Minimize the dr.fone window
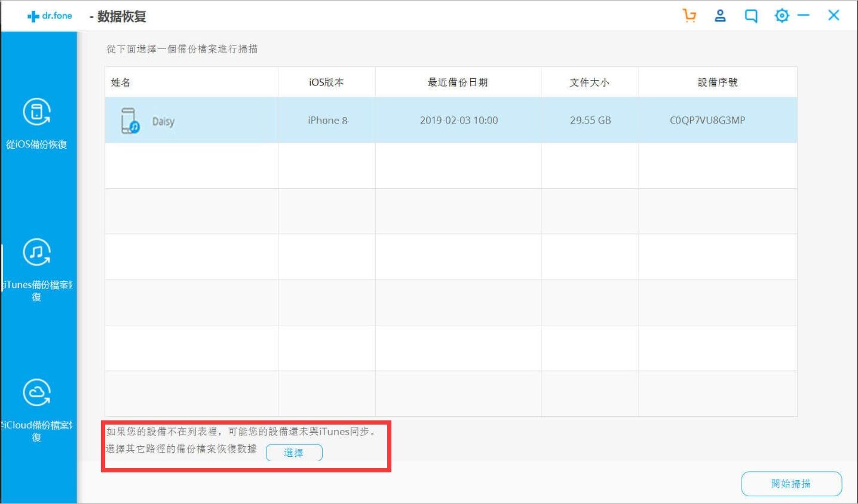This screenshot has height=504, width=858. click(x=804, y=16)
